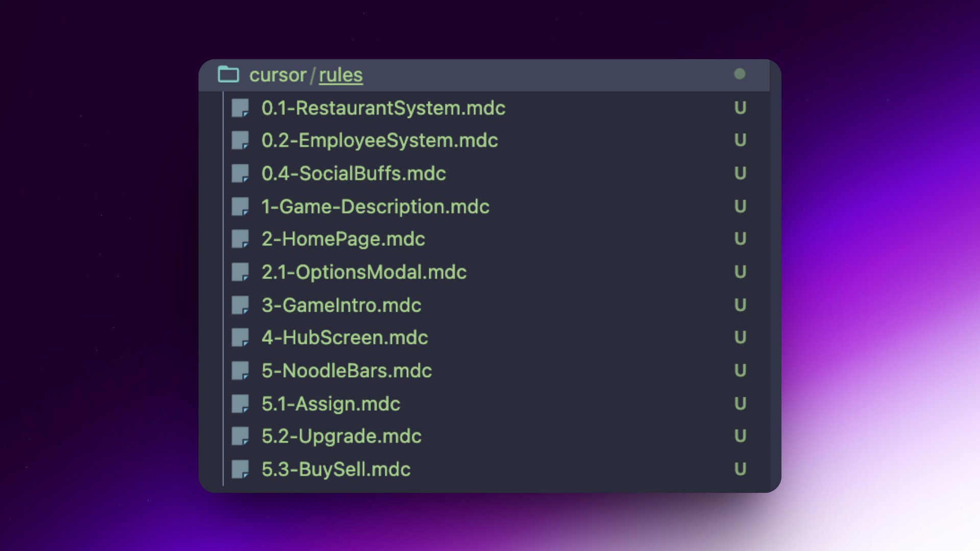Viewport: 980px width, 551px height.
Task: Click file icon beside 5-NoodleBars.mdc
Action: (240, 370)
